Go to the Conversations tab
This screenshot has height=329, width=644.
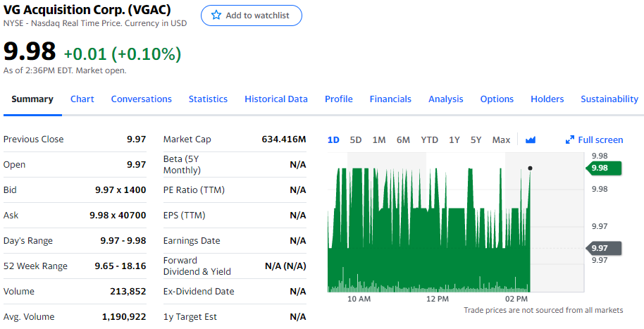point(142,99)
